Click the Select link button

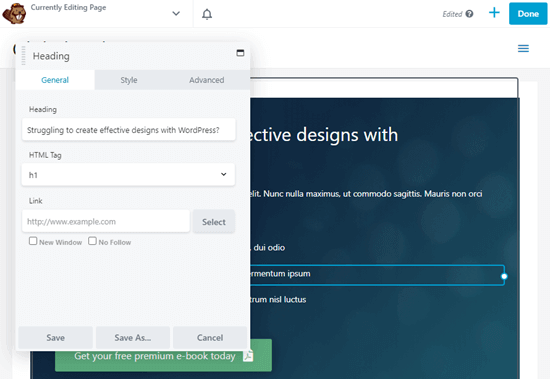214,222
